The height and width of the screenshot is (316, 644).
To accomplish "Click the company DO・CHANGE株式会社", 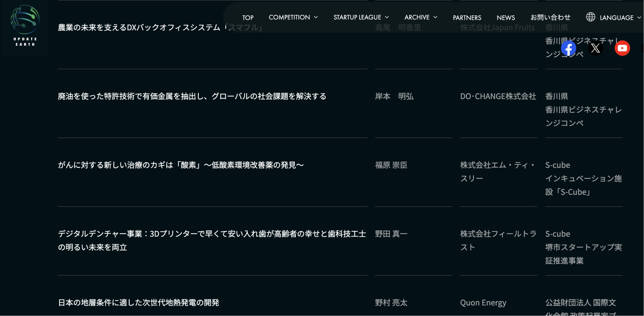I will pos(498,96).
